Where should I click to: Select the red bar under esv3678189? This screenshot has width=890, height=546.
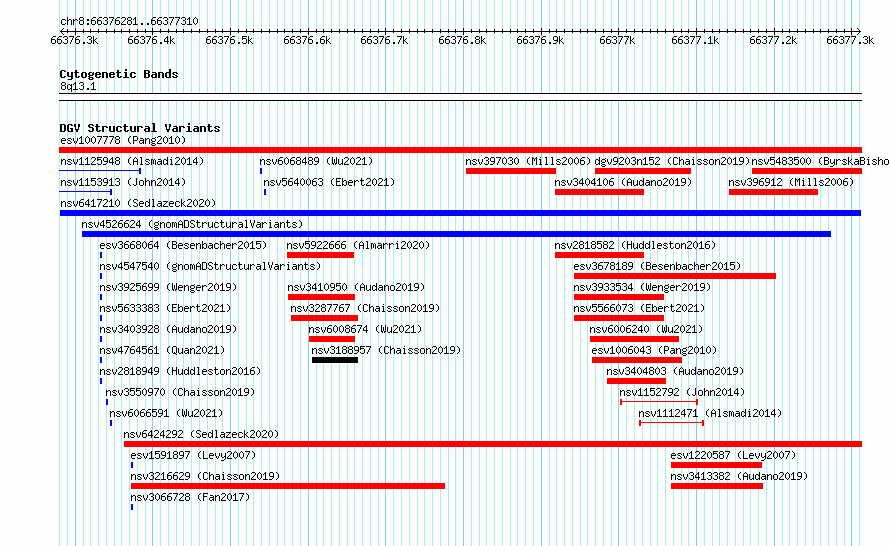[x=675, y=276]
